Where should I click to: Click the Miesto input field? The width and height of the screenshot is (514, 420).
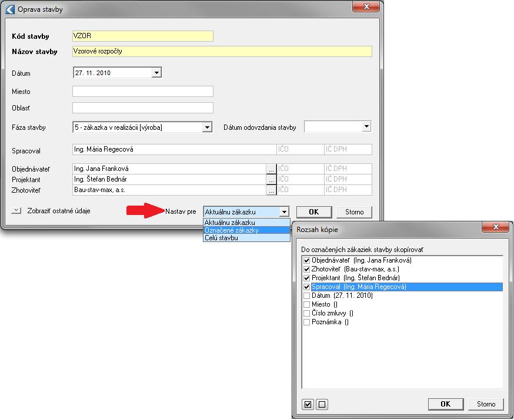pos(143,91)
